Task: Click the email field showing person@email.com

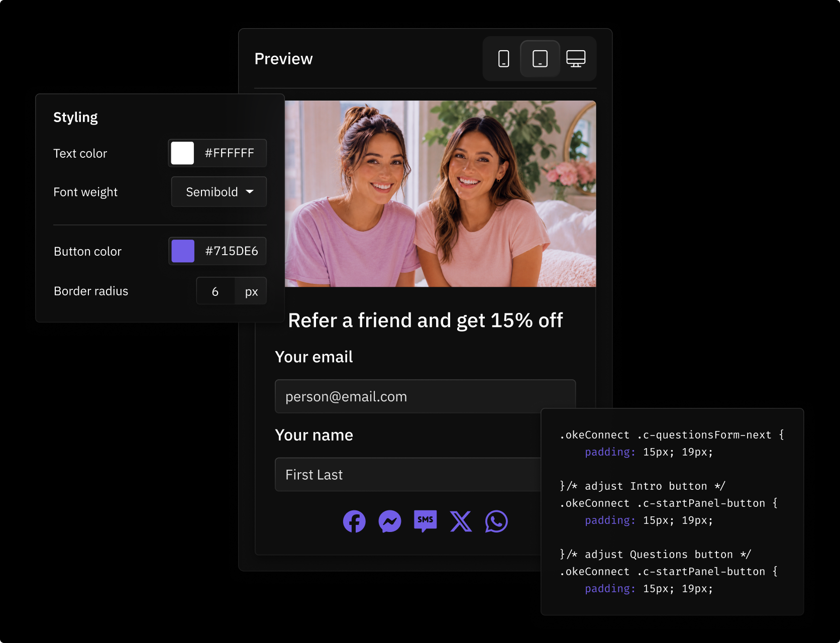Action: click(x=425, y=396)
